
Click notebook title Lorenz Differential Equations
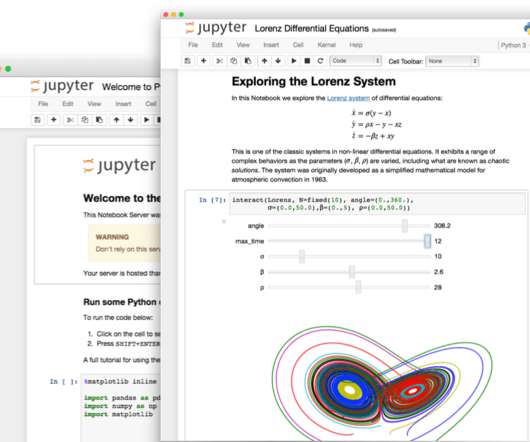[311, 29]
